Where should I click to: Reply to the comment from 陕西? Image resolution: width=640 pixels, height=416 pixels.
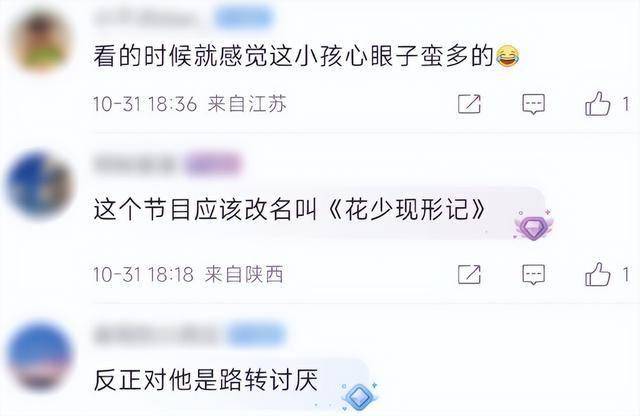pos(533,274)
